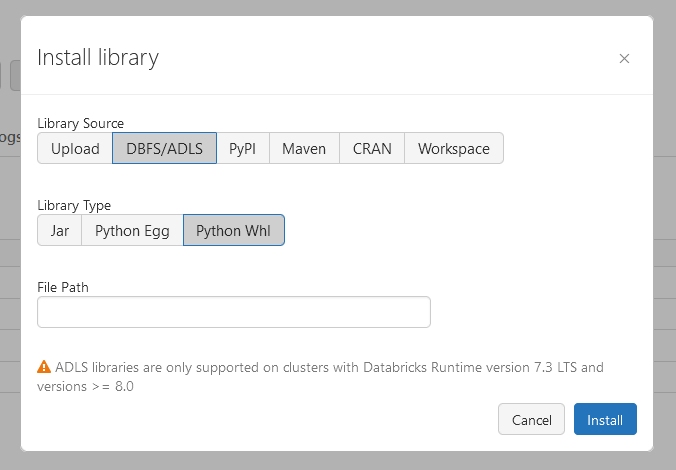Click the File Path label
The image size is (676, 470).
click(63, 287)
